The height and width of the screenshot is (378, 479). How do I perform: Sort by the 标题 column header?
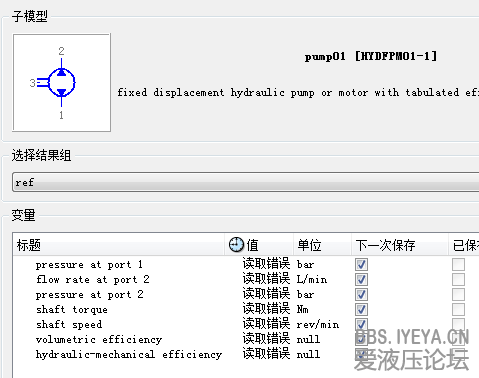[119, 245]
